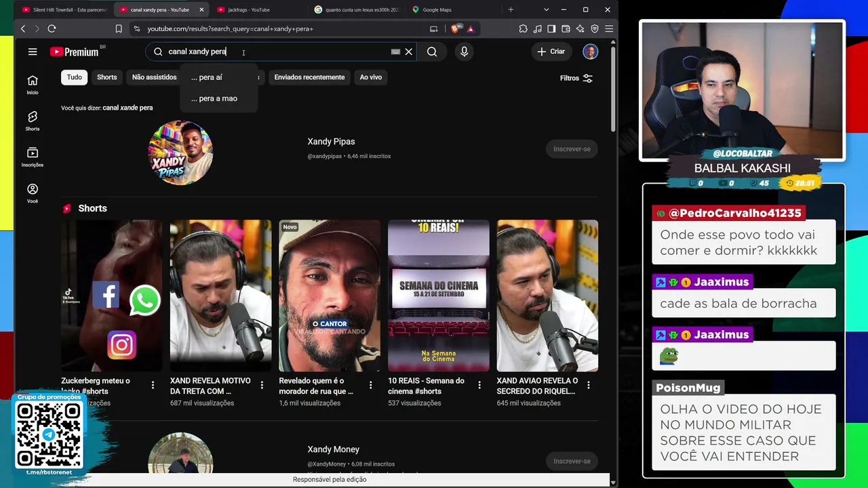This screenshot has height=488, width=868.
Task: Open the extensions puzzle icon
Action: [x=524, y=28]
